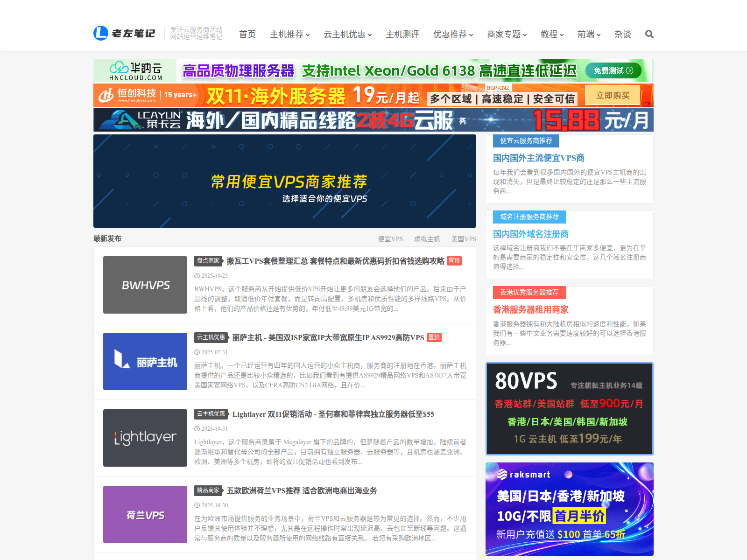Switch to the 便宜VPS tab
Screen dimensions: 747x560
(x=390, y=239)
